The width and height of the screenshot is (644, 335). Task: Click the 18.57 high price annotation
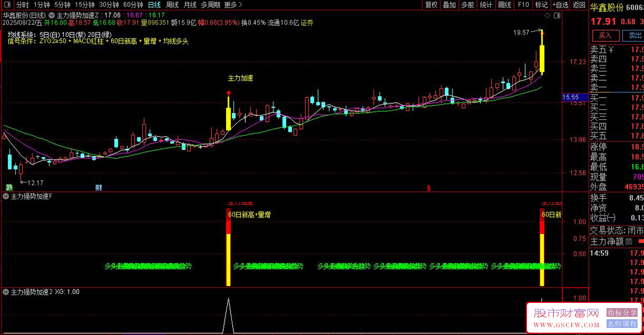(x=521, y=32)
